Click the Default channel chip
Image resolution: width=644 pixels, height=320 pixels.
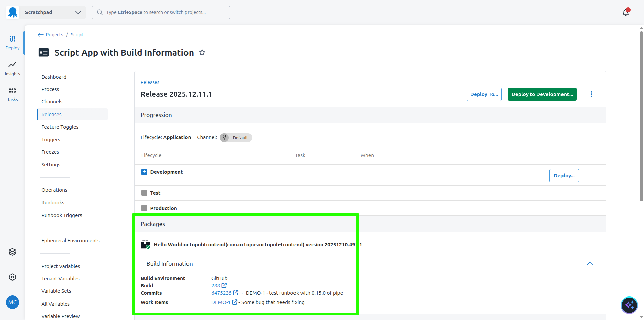(x=236, y=138)
